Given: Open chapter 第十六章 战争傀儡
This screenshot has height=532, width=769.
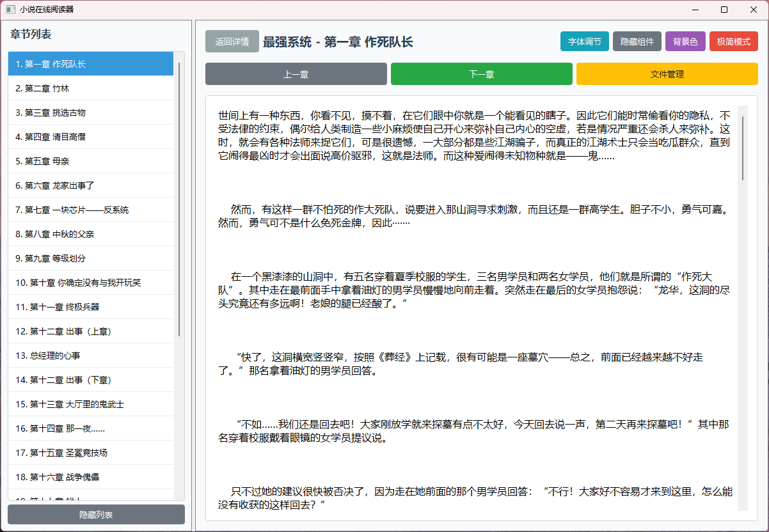Looking at the screenshot, I should click(x=90, y=477).
